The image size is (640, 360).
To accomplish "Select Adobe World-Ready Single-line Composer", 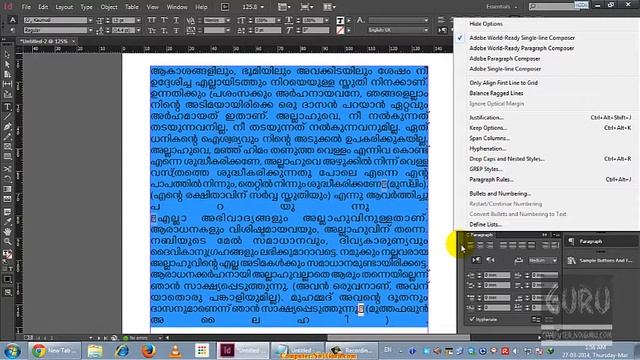I will (x=522, y=38).
